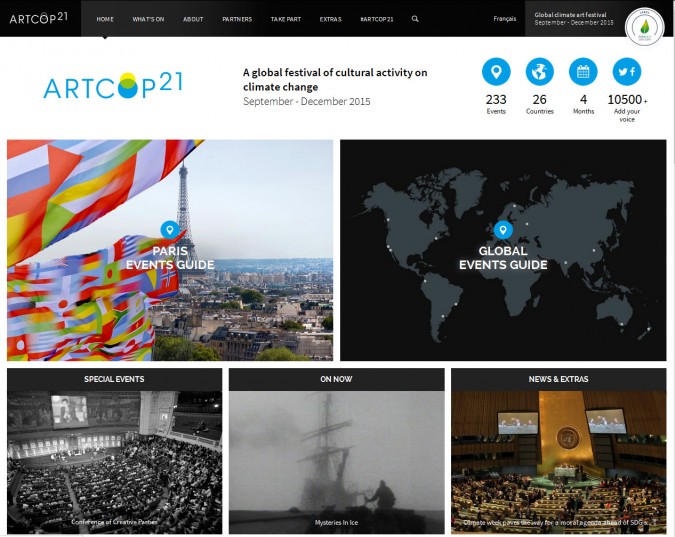Open the round COP21 label badge

(x=644, y=27)
